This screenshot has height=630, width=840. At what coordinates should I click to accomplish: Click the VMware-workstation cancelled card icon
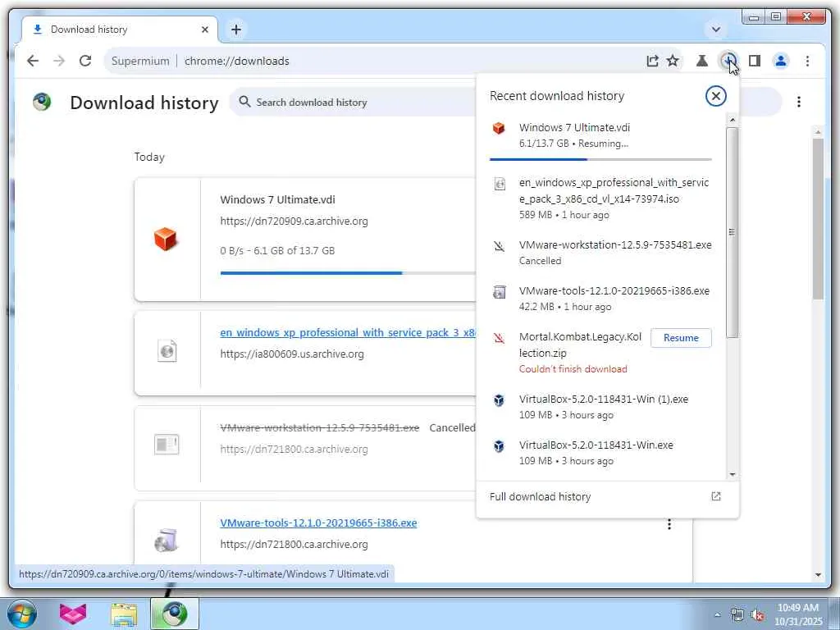(x=167, y=444)
